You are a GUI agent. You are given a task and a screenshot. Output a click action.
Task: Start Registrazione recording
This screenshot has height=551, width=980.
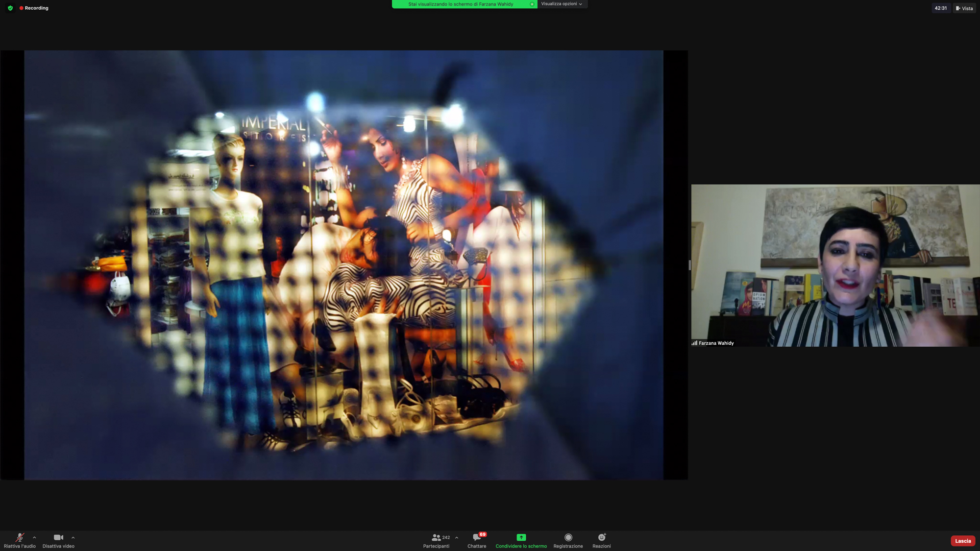[568, 541]
